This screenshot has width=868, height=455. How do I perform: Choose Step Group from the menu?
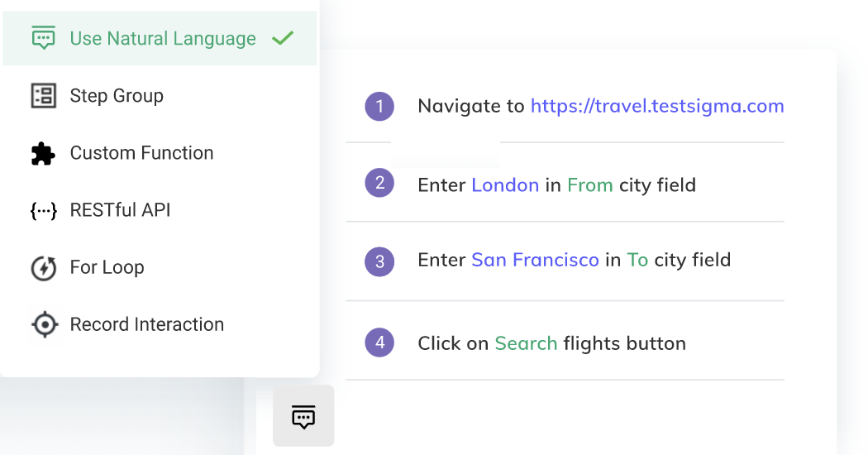click(x=117, y=96)
